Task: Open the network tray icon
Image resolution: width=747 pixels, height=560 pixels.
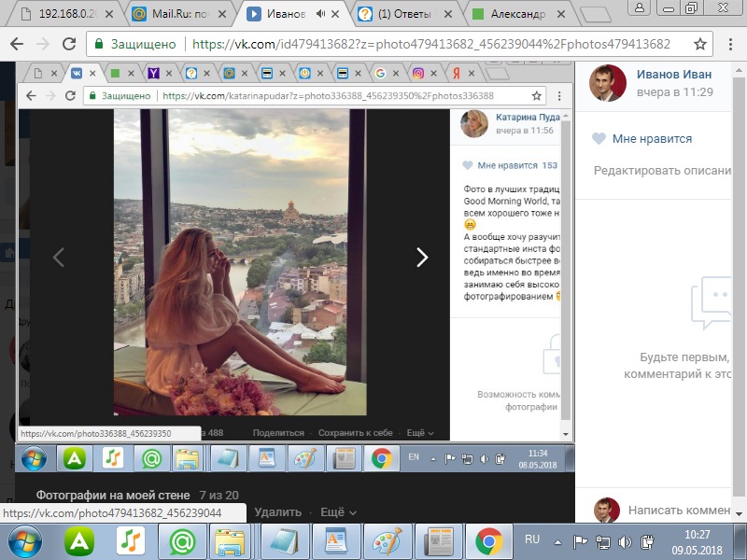Action: (603, 542)
